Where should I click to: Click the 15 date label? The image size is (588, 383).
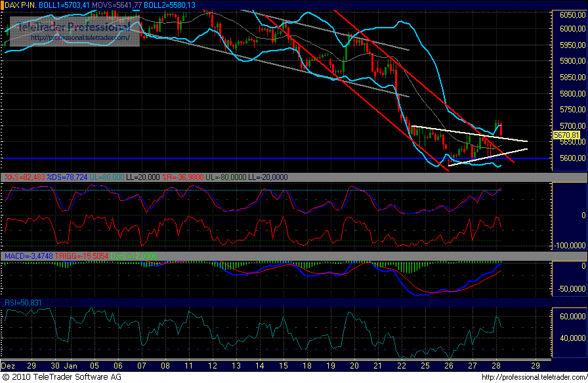click(x=283, y=366)
